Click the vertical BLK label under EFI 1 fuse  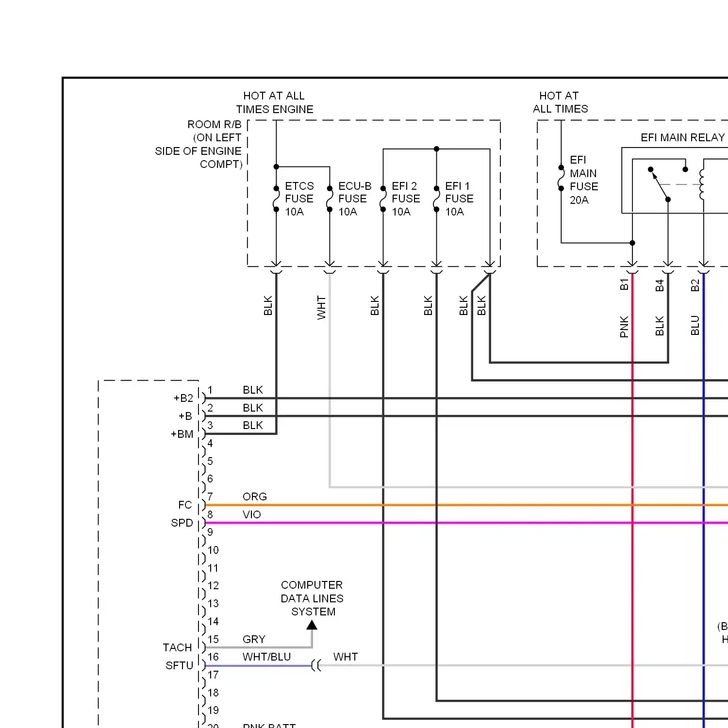(x=428, y=306)
